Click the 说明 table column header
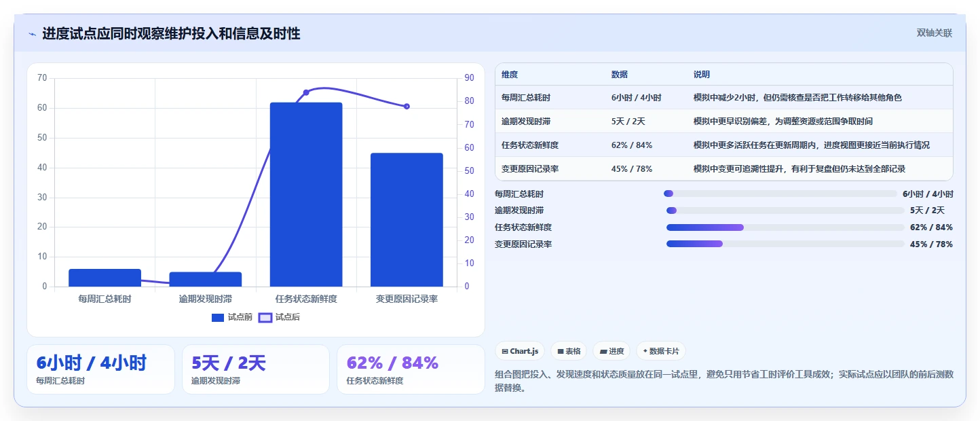This screenshot has width=980, height=421. (x=702, y=75)
